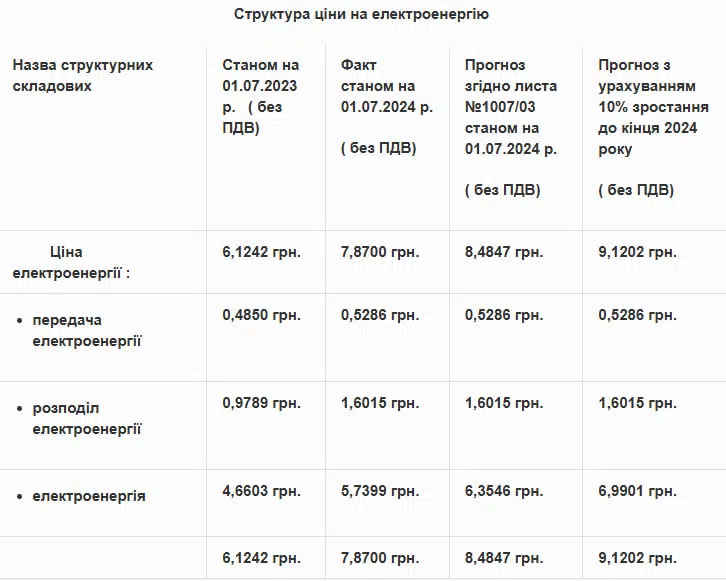
Task: Click the 'розподіл електроенергії' bullet item
Action: pyautogui.click(x=87, y=418)
